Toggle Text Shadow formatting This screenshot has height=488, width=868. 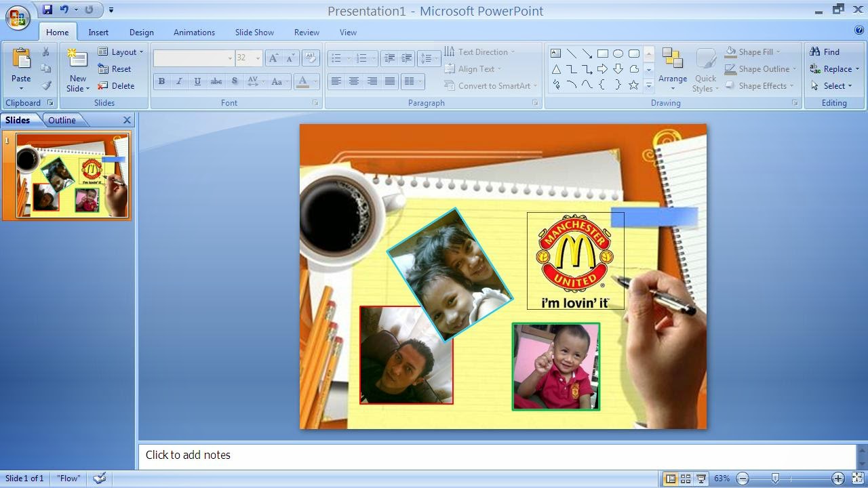tap(235, 81)
